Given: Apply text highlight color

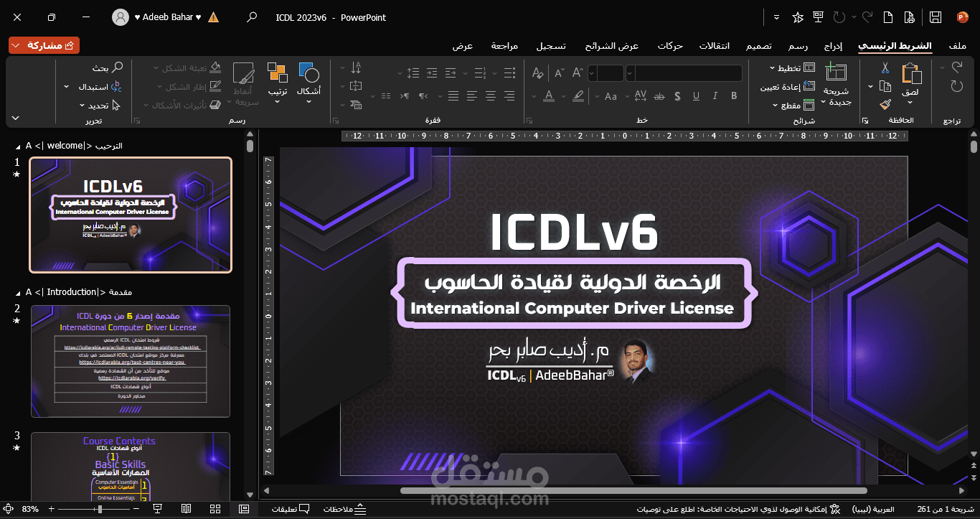Looking at the screenshot, I should pos(579,95).
